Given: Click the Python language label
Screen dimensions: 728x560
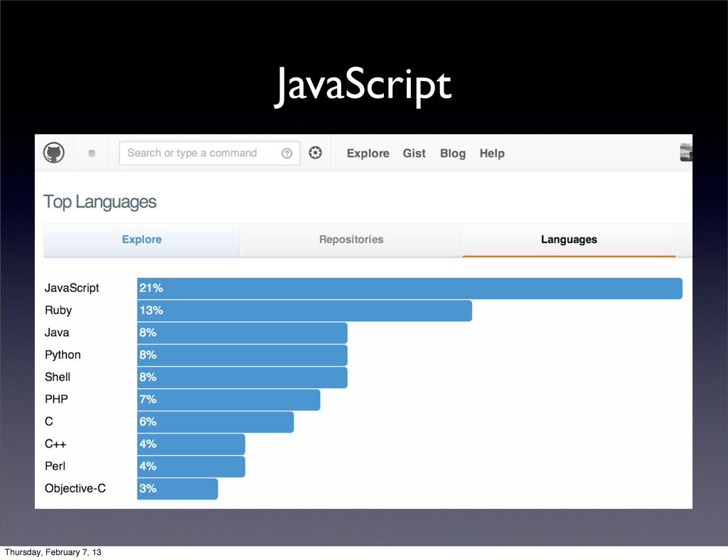Looking at the screenshot, I should [63, 355].
